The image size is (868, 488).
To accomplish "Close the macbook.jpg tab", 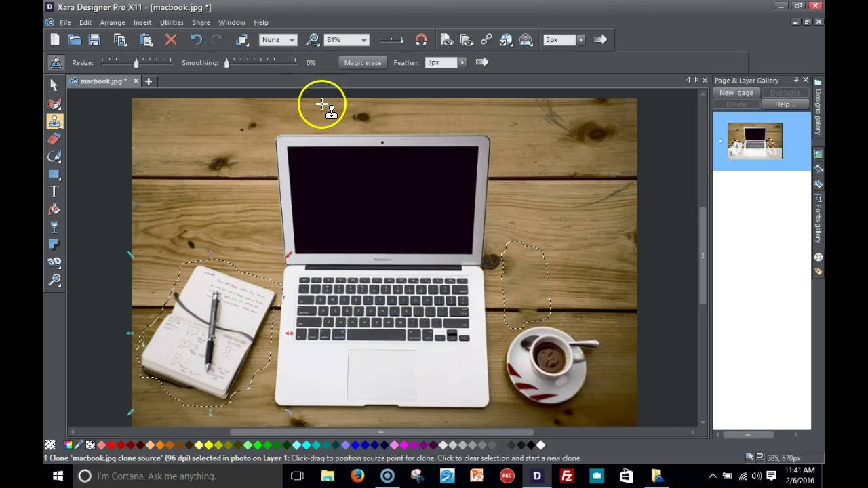I will [136, 81].
